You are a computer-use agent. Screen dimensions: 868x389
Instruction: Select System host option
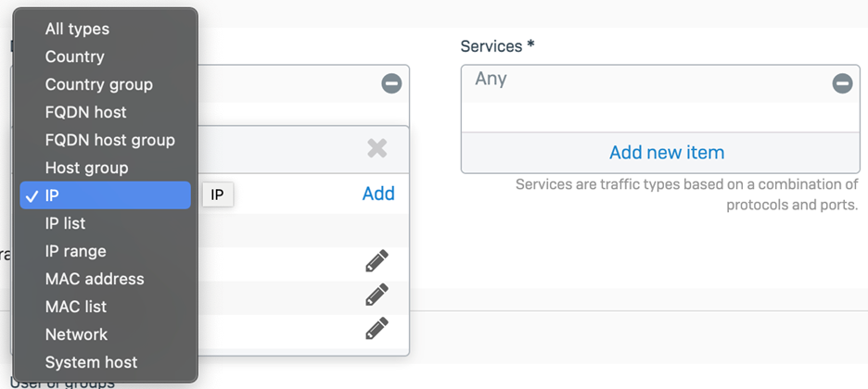point(91,362)
